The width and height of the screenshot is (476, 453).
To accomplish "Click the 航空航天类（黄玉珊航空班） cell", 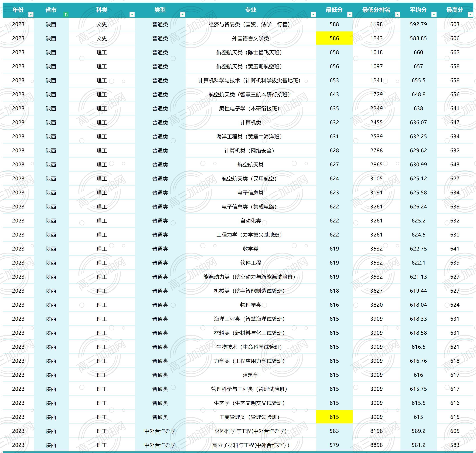I will (x=251, y=66).
